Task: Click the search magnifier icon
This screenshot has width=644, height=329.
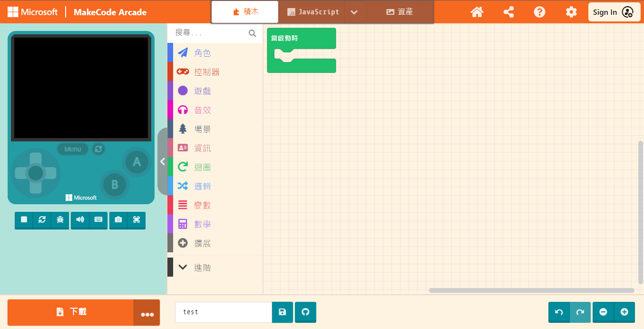Action: pyautogui.click(x=253, y=33)
